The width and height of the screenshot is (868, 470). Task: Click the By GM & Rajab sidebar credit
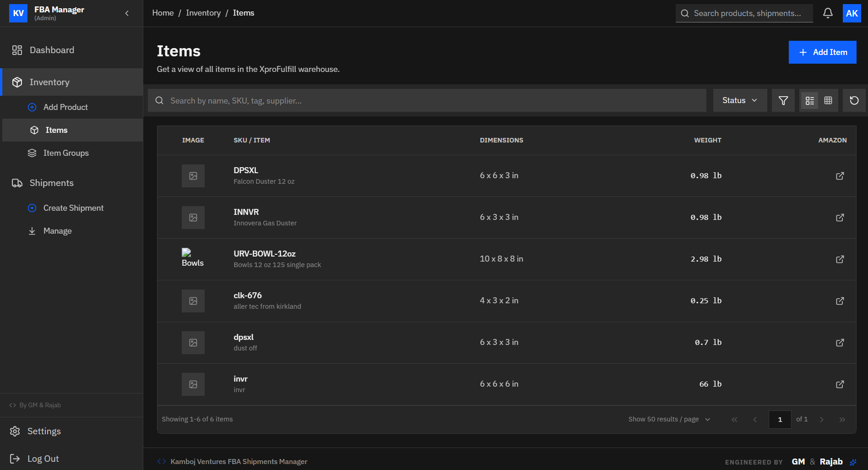(35, 405)
